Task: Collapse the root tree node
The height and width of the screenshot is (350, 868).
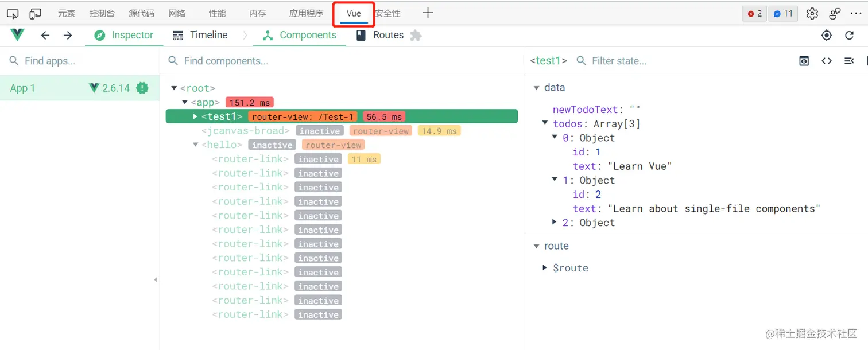Action: [174, 88]
